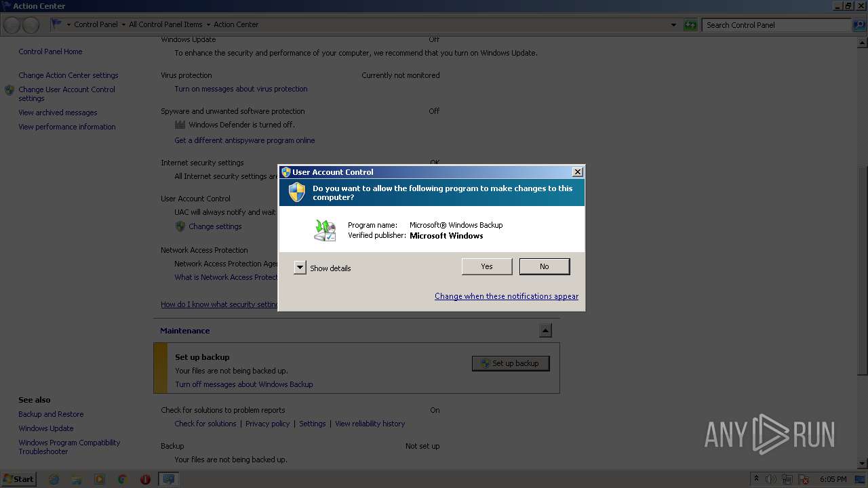Open Internet Explorer from taskbar
Image resolution: width=868 pixels, height=488 pixels.
(x=54, y=479)
